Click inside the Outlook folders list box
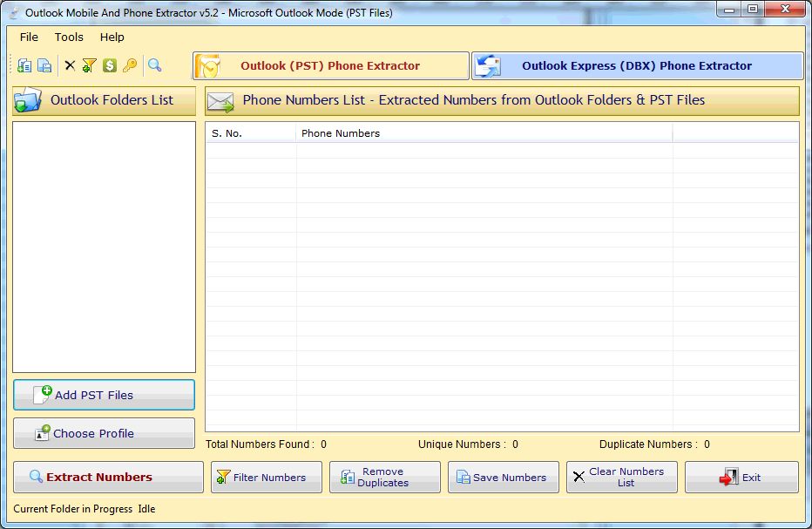 tap(104, 248)
